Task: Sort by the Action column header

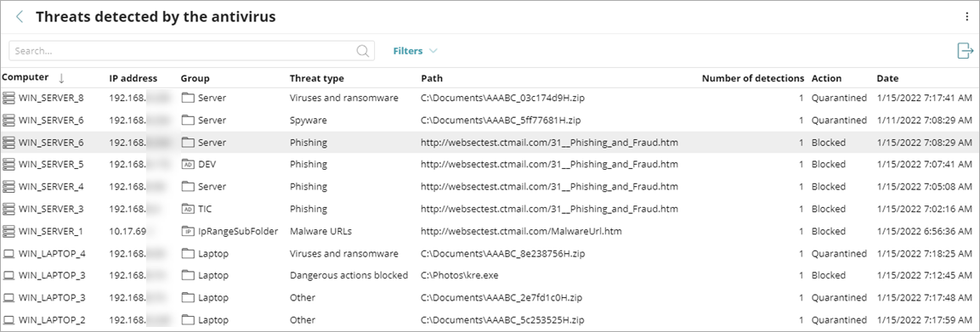Action: (x=826, y=79)
